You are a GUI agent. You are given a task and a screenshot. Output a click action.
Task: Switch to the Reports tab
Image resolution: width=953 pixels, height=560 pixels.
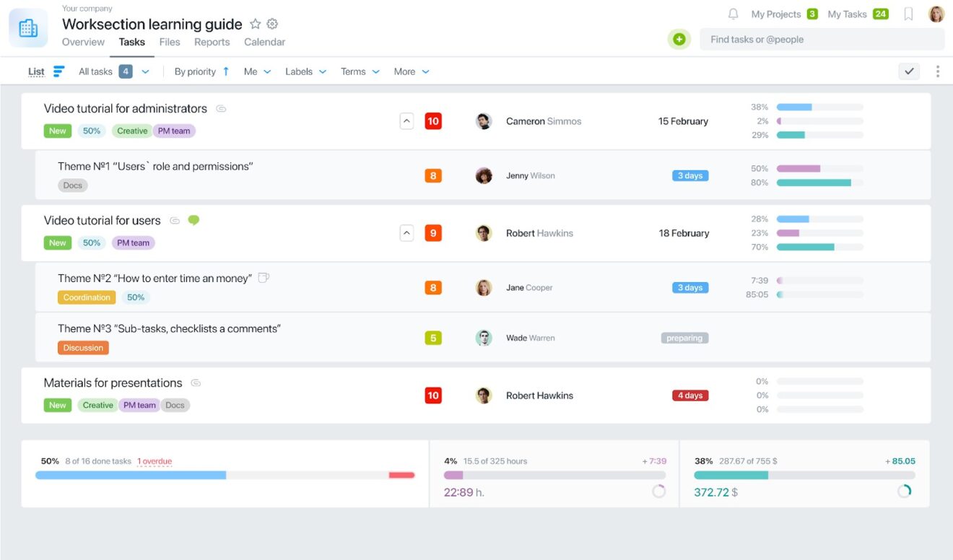pyautogui.click(x=212, y=42)
